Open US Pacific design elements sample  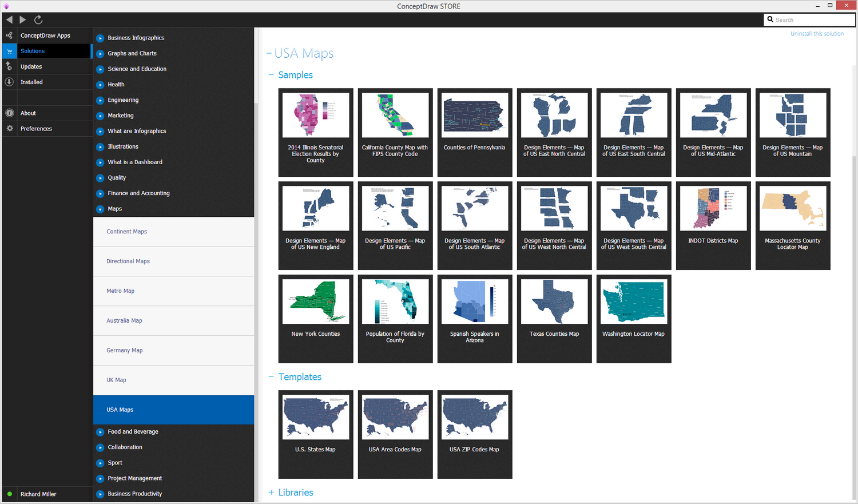pyautogui.click(x=395, y=225)
